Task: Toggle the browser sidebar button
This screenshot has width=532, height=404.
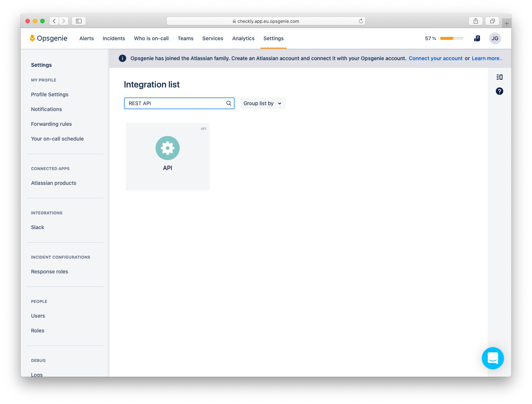Action: [79, 21]
